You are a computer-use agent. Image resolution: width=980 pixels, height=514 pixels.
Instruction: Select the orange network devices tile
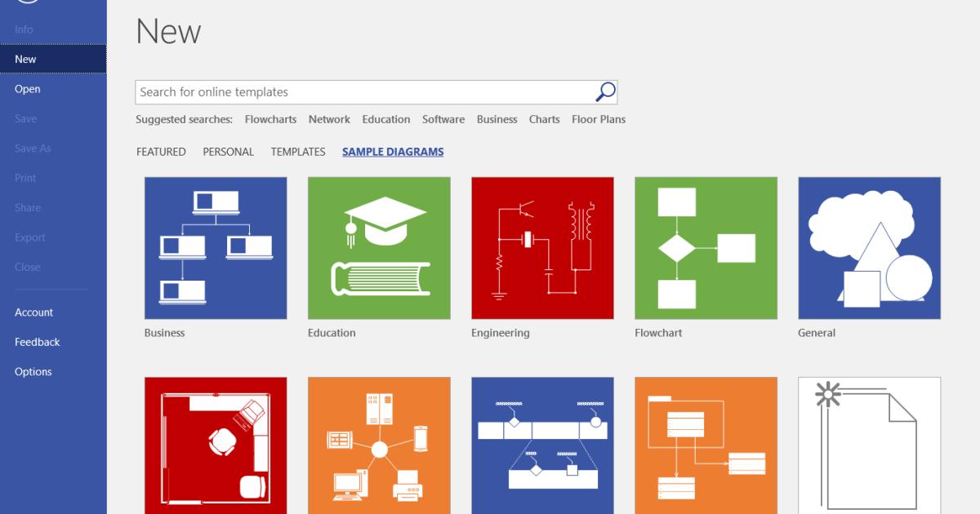click(379, 445)
